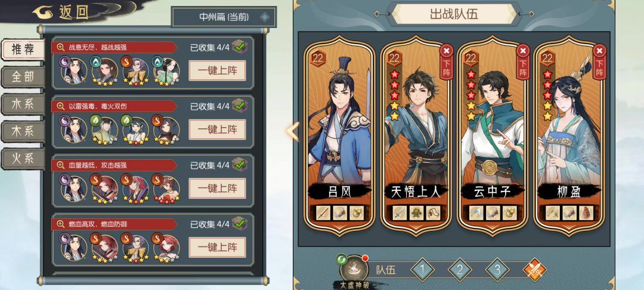The image size is (644, 290).
Task: Select team slot 3 diamond
Action: point(497,270)
